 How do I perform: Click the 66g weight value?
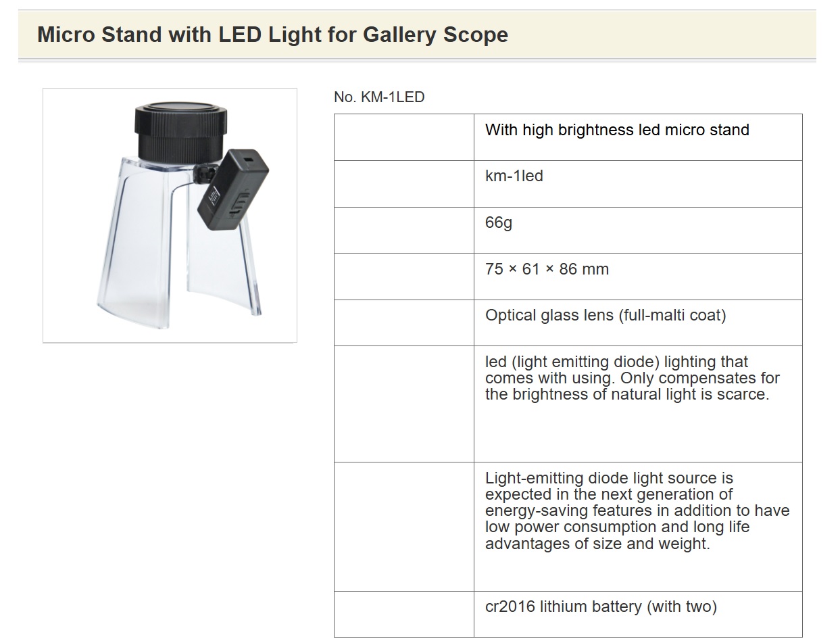[x=638, y=231]
